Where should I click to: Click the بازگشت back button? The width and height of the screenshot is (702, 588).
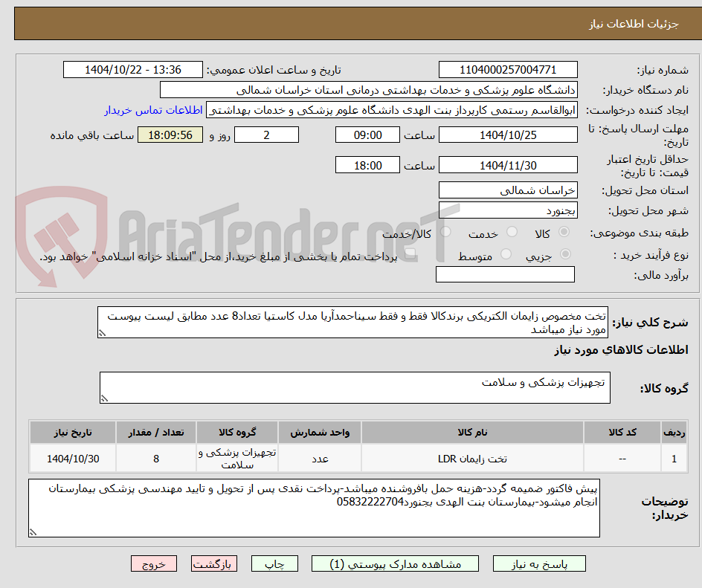tap(214, 563)
